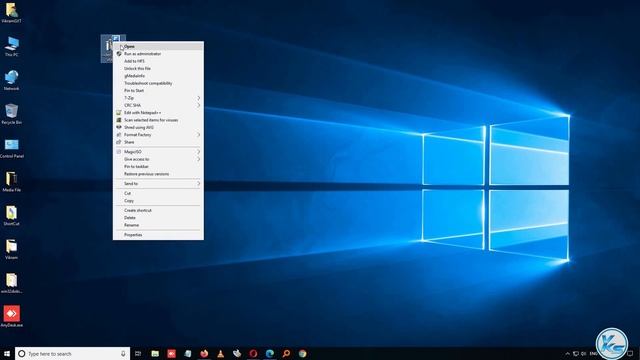Open Task View from the taskbar
The width and height of the screenshot is (640, 360).
point(138,353)
